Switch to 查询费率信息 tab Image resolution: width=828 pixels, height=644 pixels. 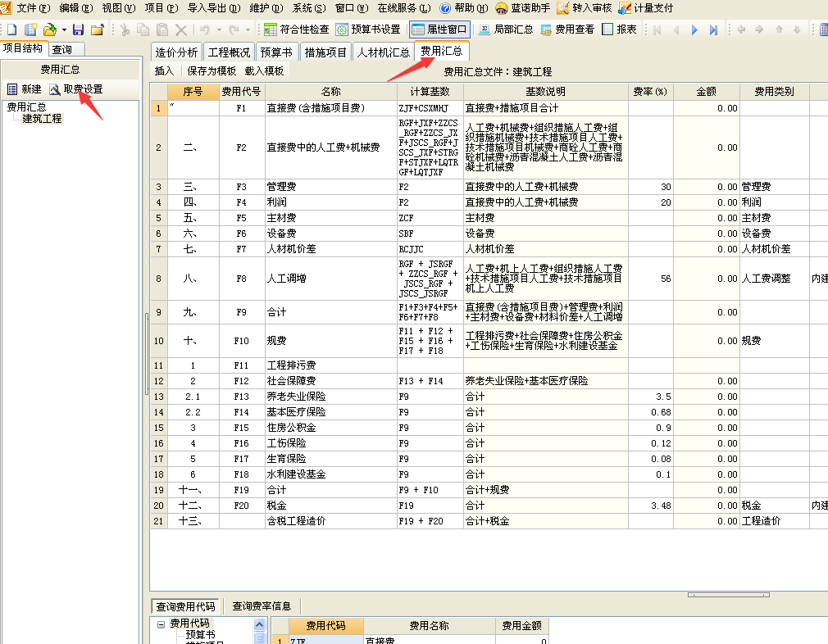[x=262, y=606]
